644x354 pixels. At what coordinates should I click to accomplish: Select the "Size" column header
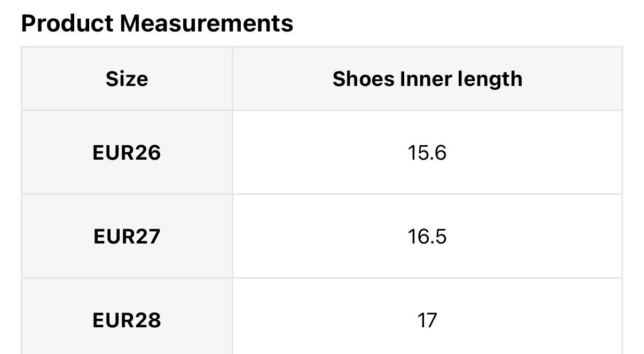[x=127, y=79]
